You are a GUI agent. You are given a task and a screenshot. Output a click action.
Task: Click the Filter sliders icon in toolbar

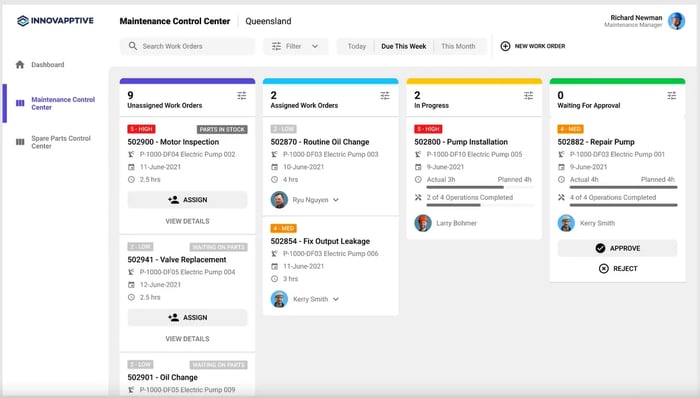(x=276, y=46)
